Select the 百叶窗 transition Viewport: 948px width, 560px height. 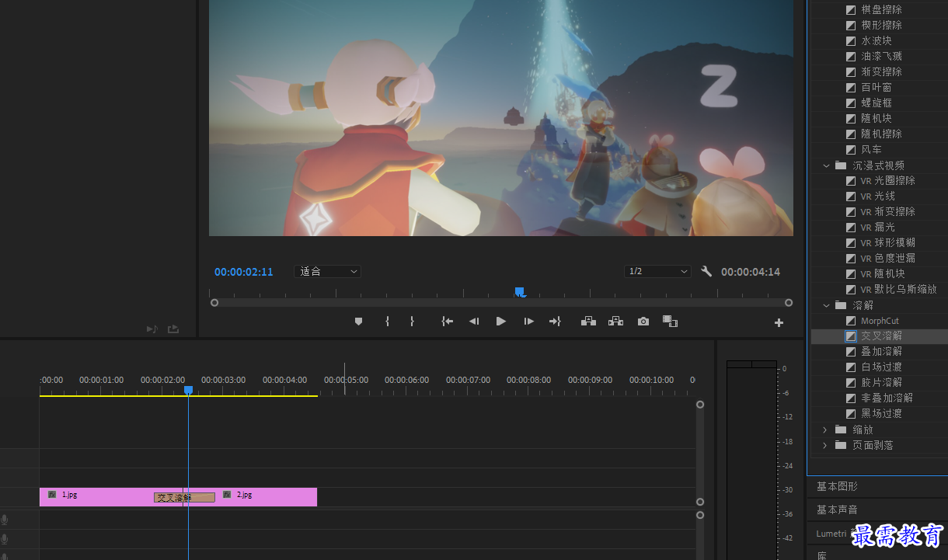pos(876,87)
